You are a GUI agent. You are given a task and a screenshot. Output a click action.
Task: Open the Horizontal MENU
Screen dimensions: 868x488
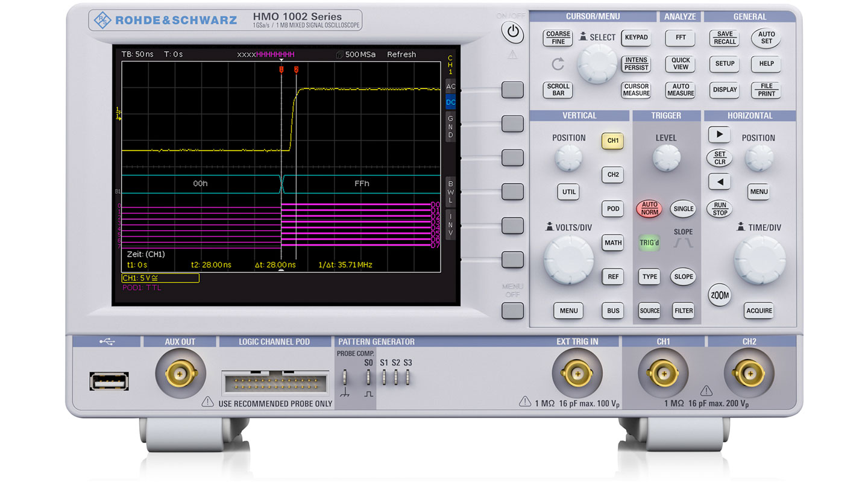[x=758, y=192]
